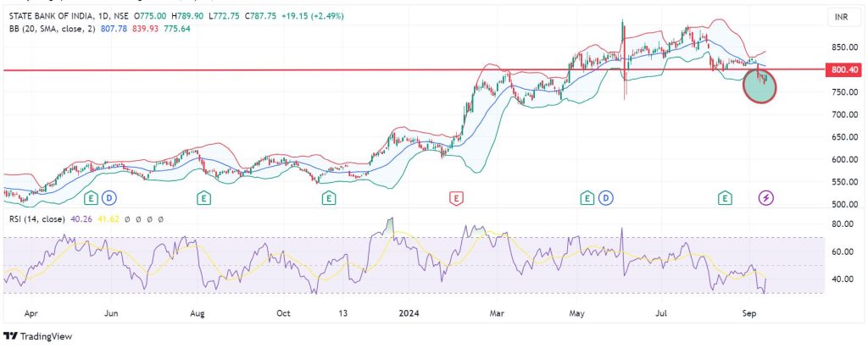868x348 pixels.
Task: Click the 650.00 price axis label
Action: (844, 137)
